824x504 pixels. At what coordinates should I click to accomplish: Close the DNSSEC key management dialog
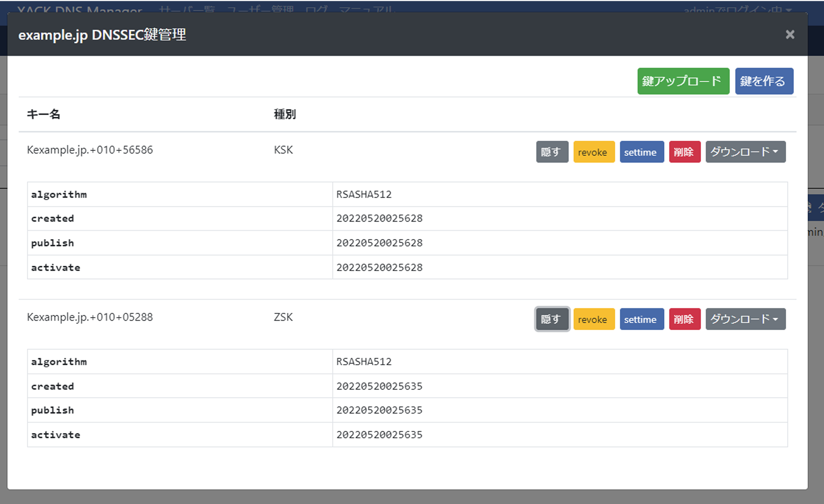790,35
